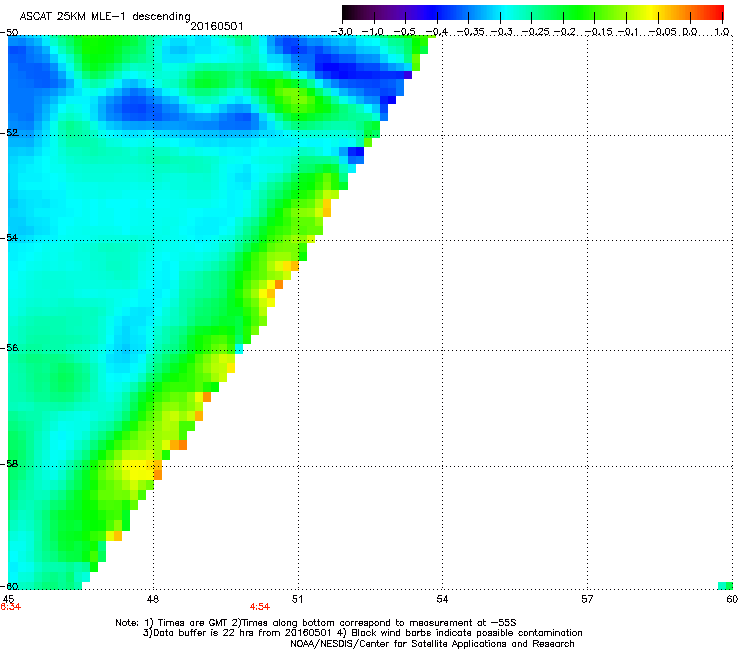Click the -0.25 color scale label
740x650 pixels.
535,32
